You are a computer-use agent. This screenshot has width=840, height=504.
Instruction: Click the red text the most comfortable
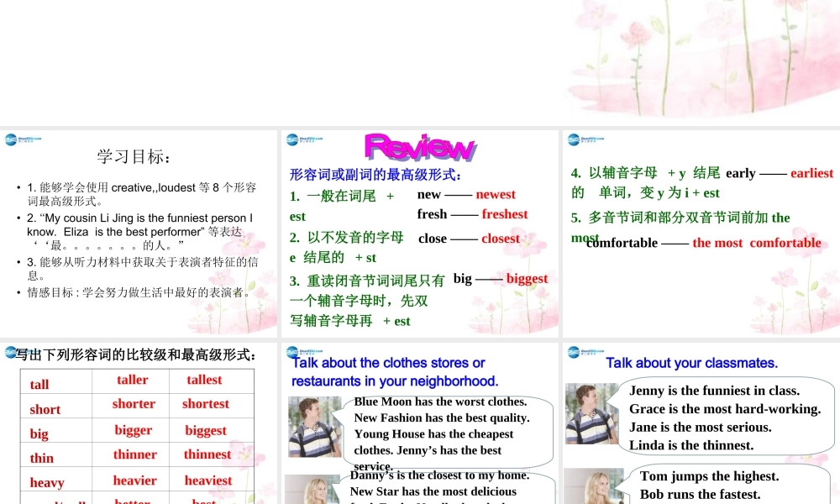758,243
